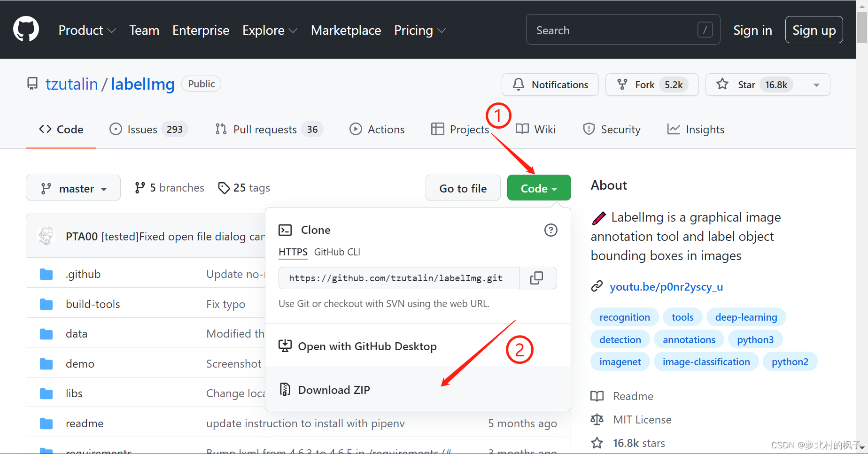Click the PTA00 committer avatar
Image resolution: width=868 pixels, height=454 pixels.
(x=46, y=236)
